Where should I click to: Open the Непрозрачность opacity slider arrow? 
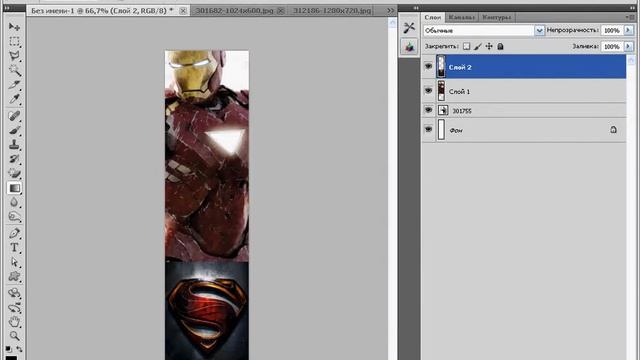pyautogui.click(x=628, y=30)
